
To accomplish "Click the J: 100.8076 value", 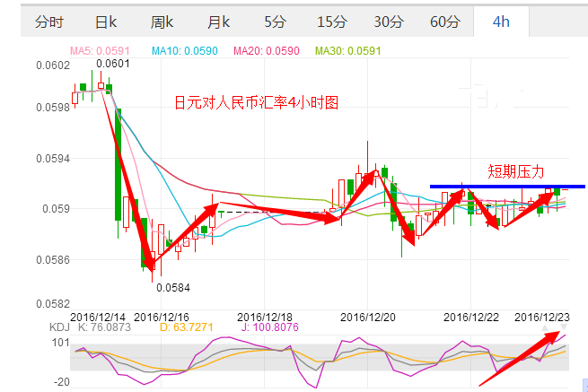I will (x=270, y=327).
